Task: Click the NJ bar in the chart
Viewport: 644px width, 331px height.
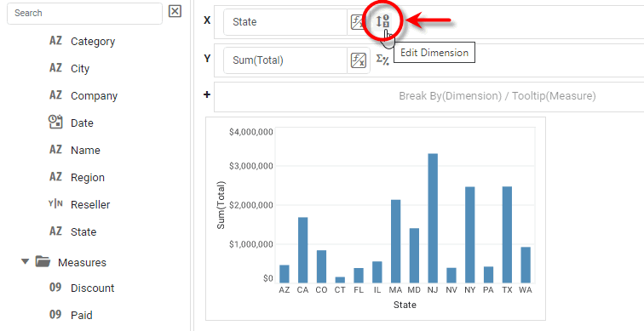Action: pyautogui.click(x=433, y=218)
